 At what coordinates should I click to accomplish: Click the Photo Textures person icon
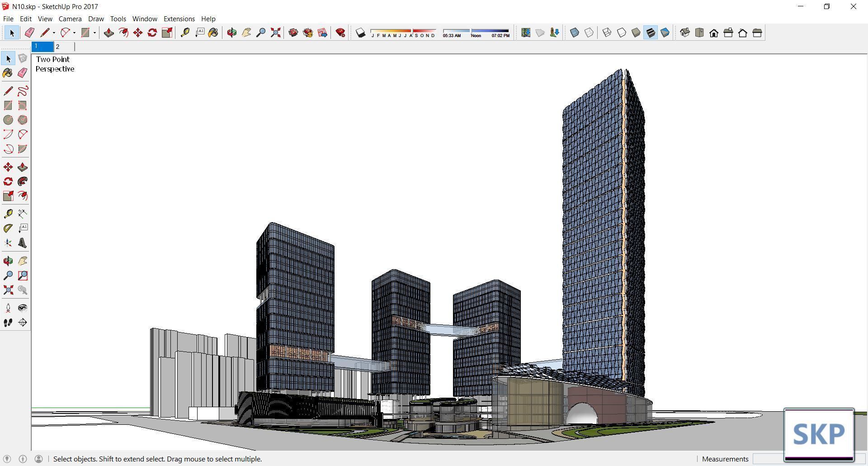point(554,33)
